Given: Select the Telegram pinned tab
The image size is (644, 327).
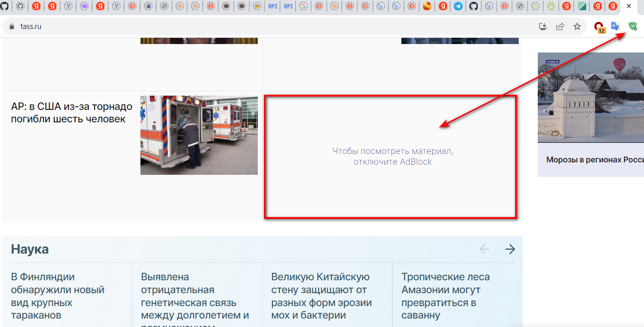Looking at the screenshot, I should (x=458, y=6).
